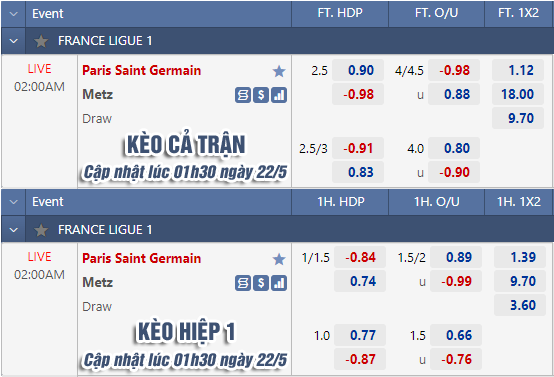Screen dimensions: 554x377
Task: Click the live stream S icon in first-half Metz row
Action: click(243, 283)
